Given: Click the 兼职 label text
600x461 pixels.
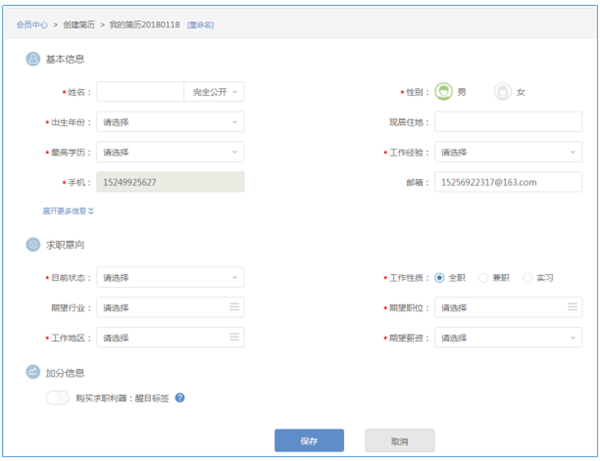Looking at the screenshot, I should 501,278.
